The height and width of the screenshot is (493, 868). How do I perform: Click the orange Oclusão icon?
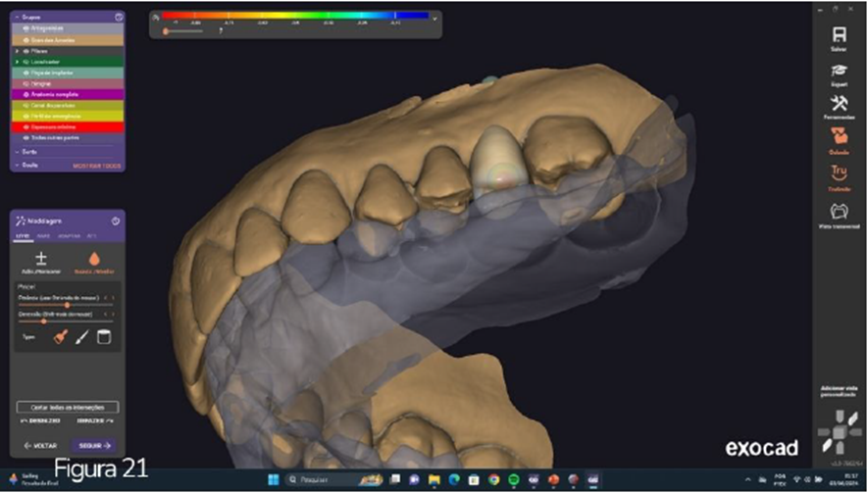(839, 138)
